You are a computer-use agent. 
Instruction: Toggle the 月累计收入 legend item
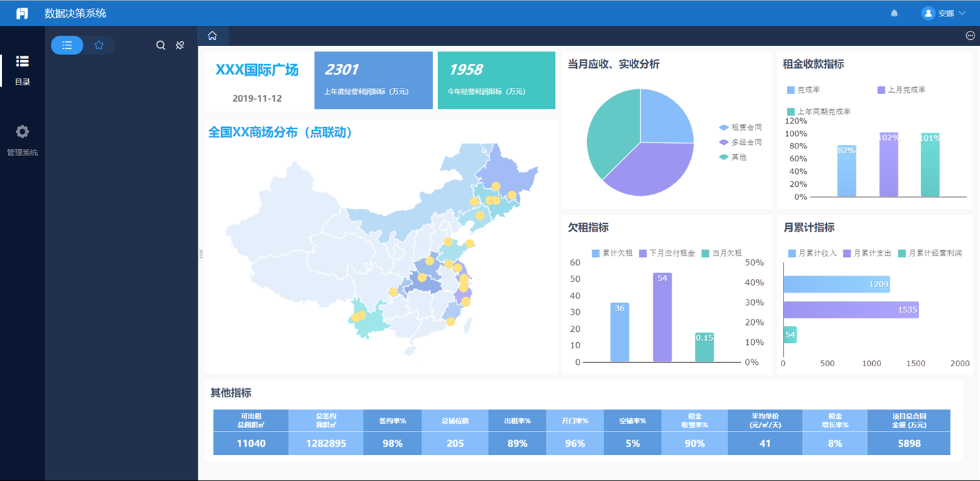coord(812,254)
